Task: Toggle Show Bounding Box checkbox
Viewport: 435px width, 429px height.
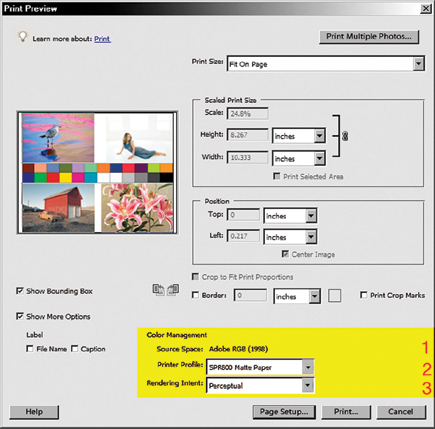Action: tap(20, 291)
